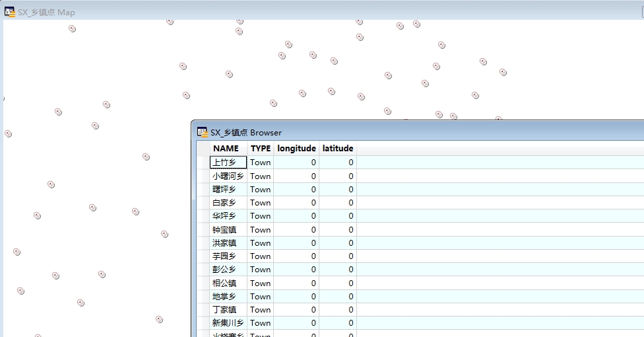Click the latitude cell of 新集川乡
644x337 pixels.
click(x=338, y=323)
